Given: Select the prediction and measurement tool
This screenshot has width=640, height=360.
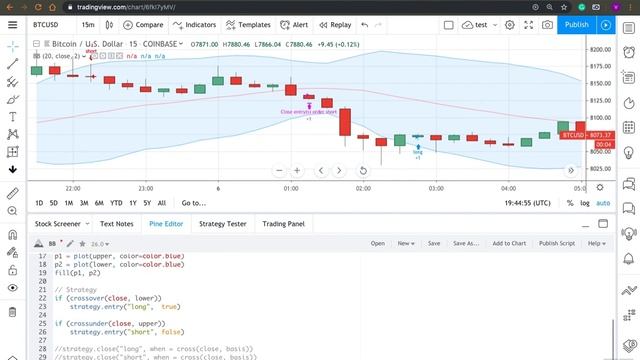Looking at the screenshot, I should coord(13,152).
